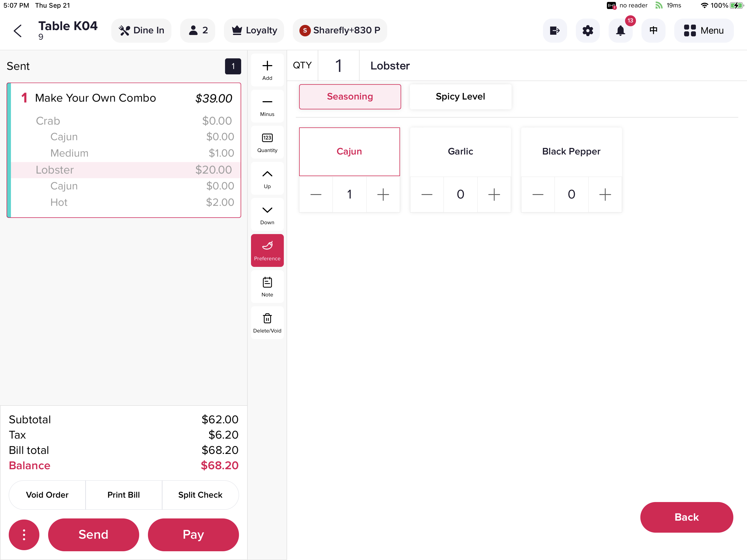This screenshot has height=560, width=747.
Task: Open the Preference chili icon
Action: [267, 250]
